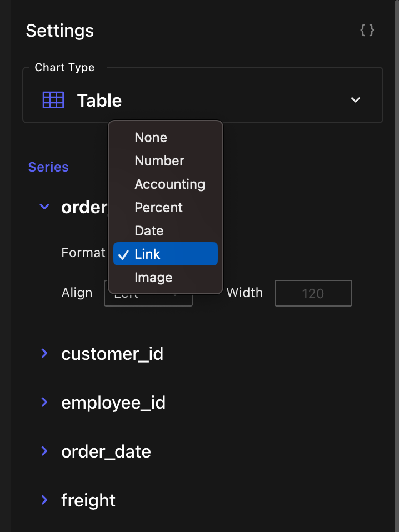Expand the customer_id series
The height and width of the screenshot is (532, 399).
coord(44,353)
